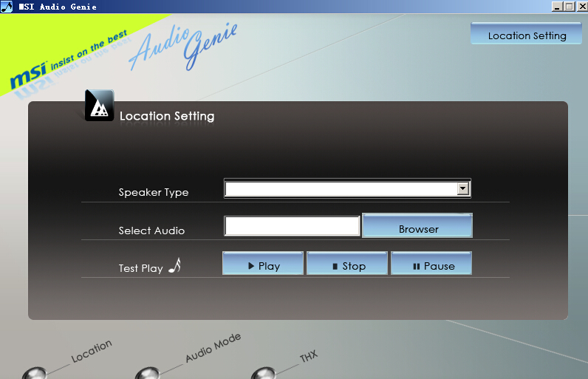Viewport: 588px width, 379px height.
Task: Click the Test Play label text
Action: 140,268
